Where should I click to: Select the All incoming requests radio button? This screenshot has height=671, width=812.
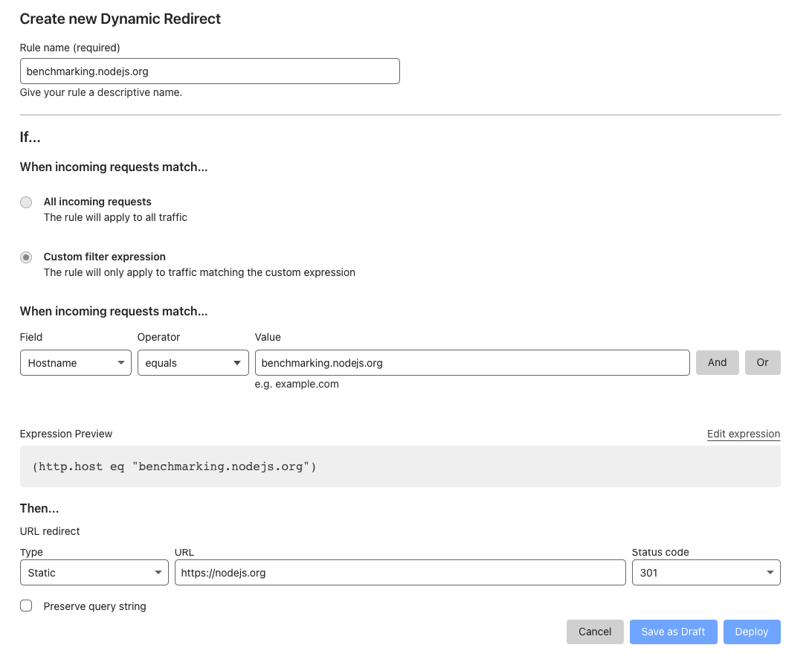[26, 202]
